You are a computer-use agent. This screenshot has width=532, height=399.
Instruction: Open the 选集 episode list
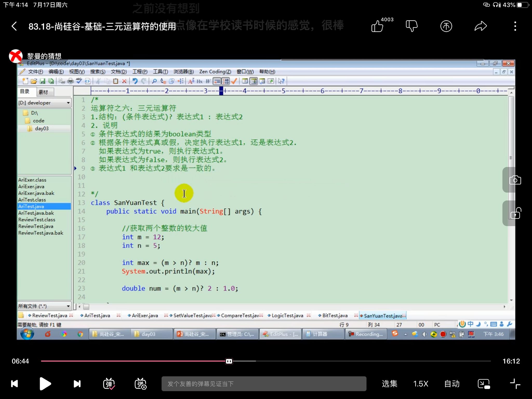tap(389, 384)
